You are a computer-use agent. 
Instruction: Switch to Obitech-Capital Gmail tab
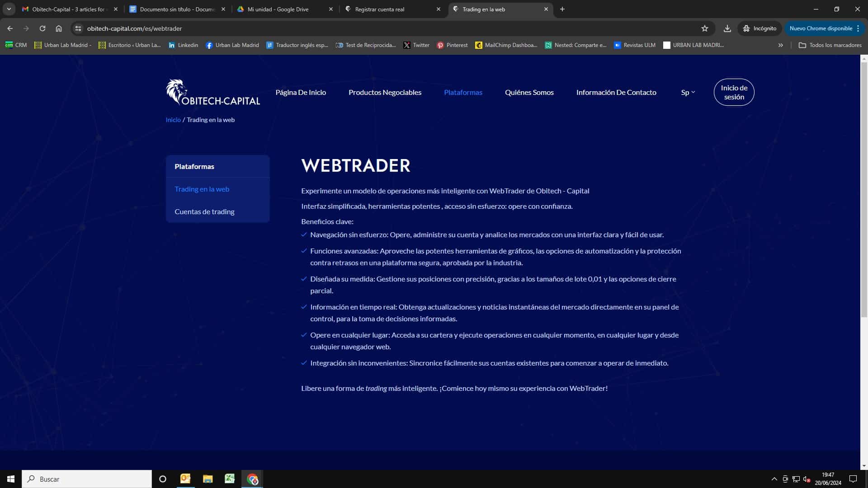[69, 9]
